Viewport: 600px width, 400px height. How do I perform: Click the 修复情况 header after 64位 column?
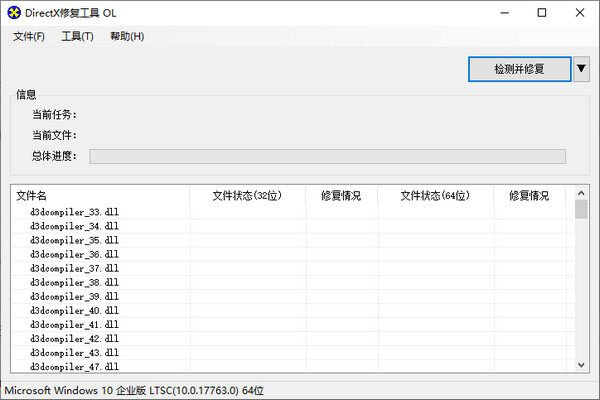529,196
